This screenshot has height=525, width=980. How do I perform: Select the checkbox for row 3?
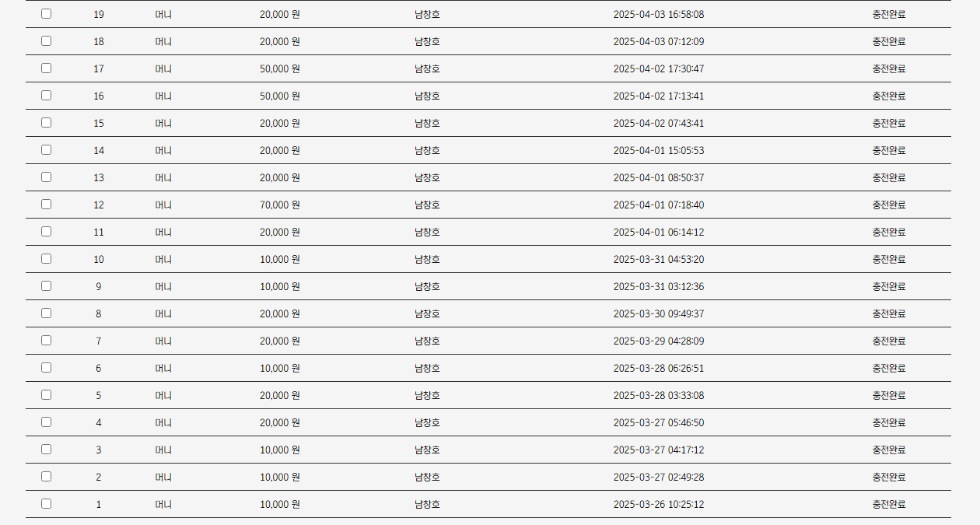click(47, 450)
